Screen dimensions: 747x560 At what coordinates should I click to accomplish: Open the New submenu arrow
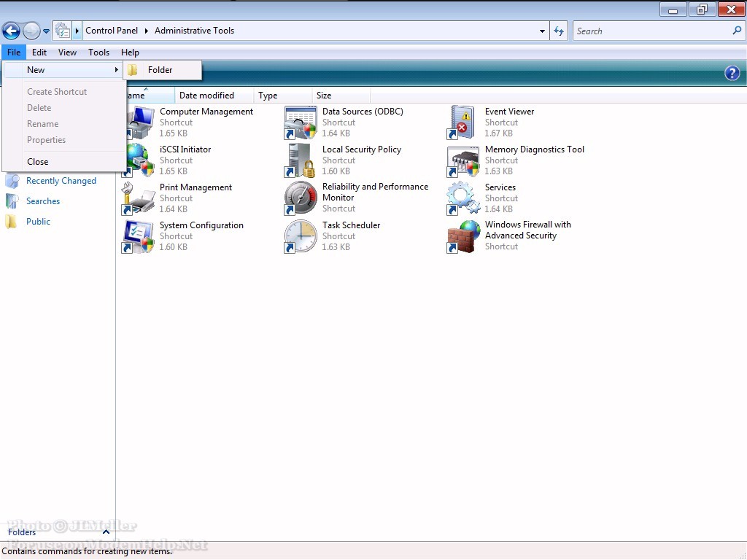click(x=116, y=70)
